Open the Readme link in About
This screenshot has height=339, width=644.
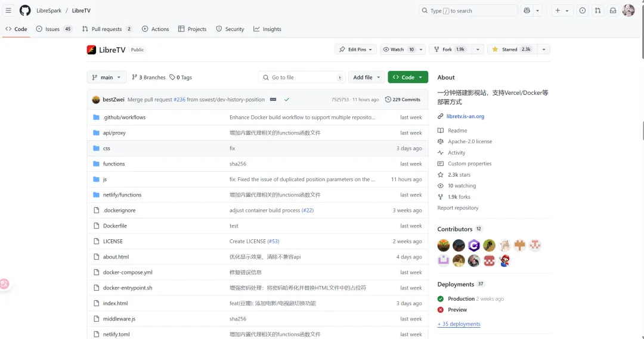tap(457, 130)
